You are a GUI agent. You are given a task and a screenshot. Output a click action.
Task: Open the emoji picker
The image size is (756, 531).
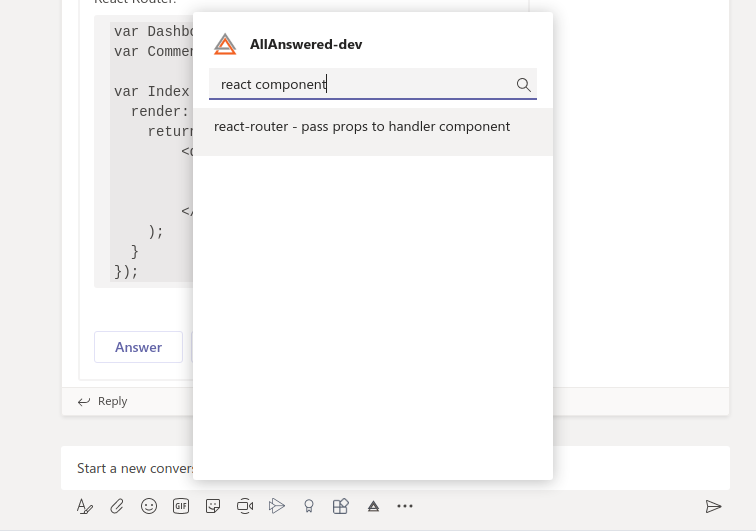point(149,506)
